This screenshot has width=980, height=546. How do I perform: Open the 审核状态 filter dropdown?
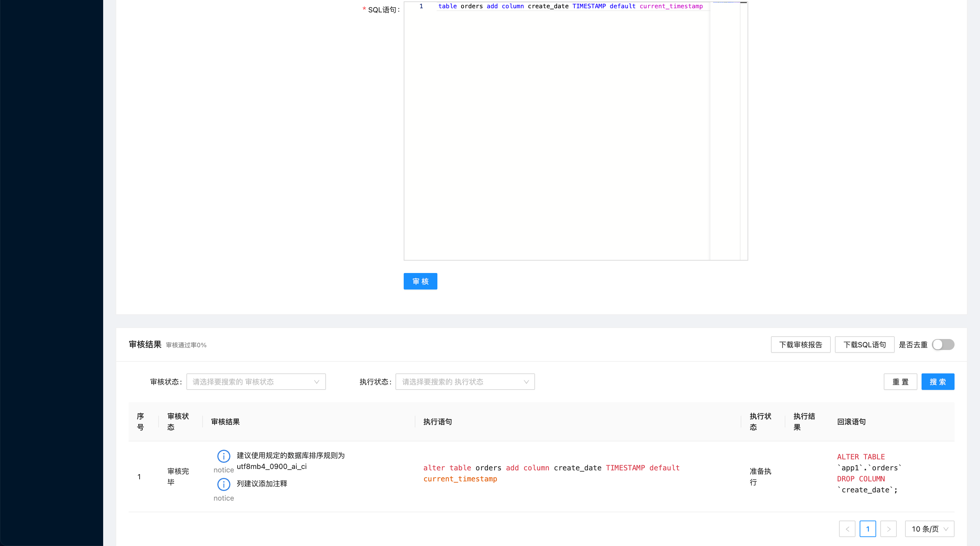(255, 382)
